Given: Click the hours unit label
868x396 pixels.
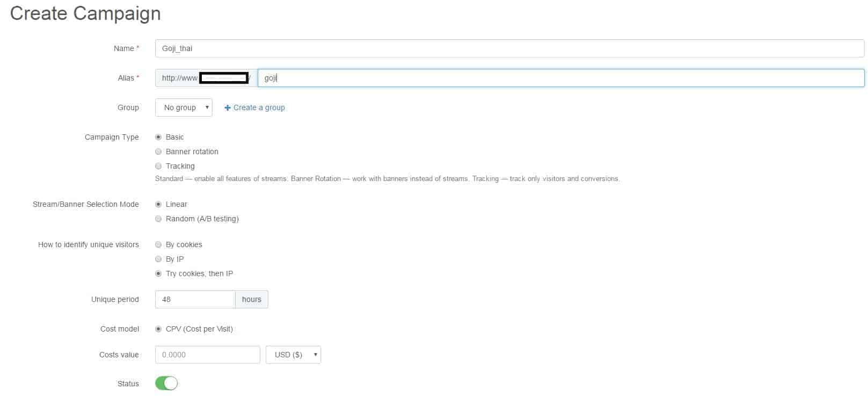Looking at the screenshot, I should 252,299.
